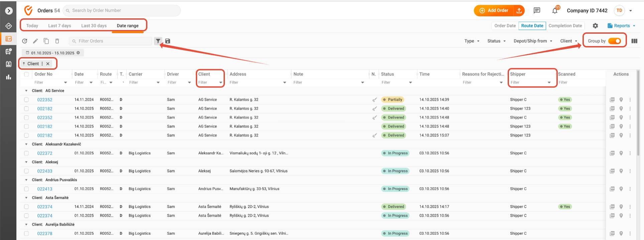644x240 pixels.
Task: Click the save filter floppy disk icon
Action: point(168,41)
